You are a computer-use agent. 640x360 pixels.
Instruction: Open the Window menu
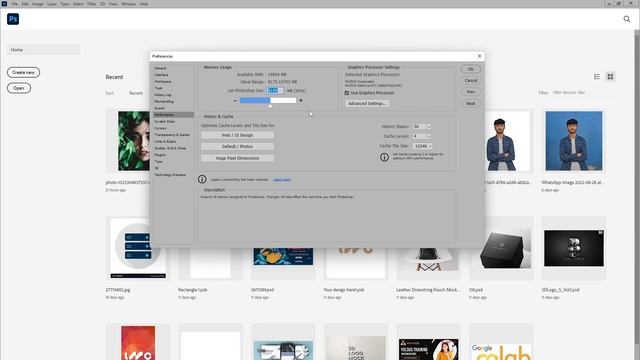(x=128, y=4)
